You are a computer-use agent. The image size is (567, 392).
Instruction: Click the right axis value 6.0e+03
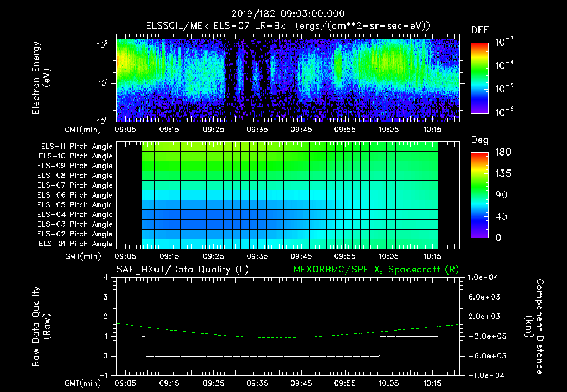coord(484,297)
